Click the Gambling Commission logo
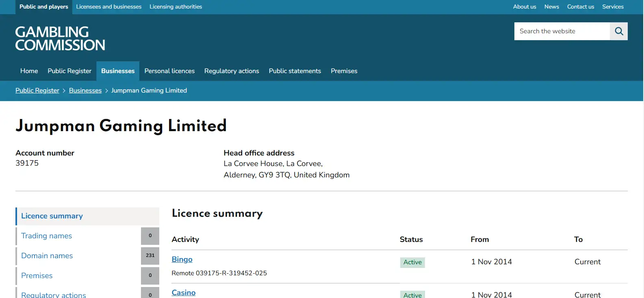The height and width of the screenshot is (298, 644). coord(60,39)
